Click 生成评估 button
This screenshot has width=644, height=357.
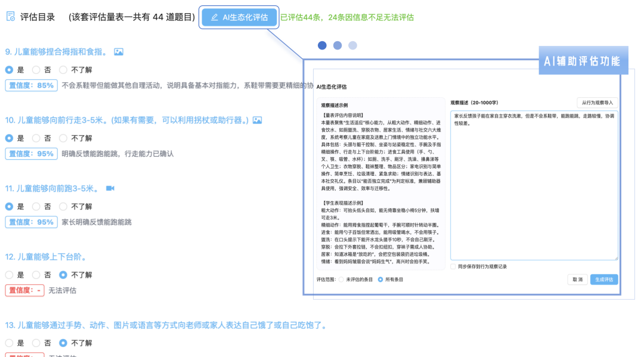coord(603,280)
